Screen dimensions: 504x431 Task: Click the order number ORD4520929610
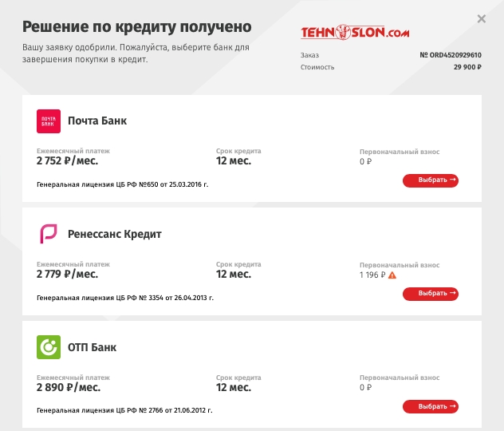(451, 55)
